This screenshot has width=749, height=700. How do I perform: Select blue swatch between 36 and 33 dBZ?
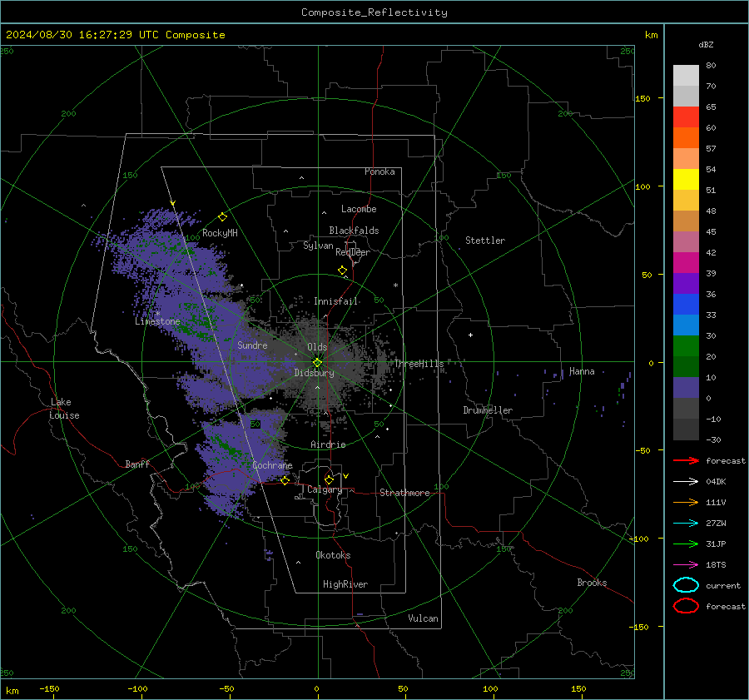(x=686, y=305)
